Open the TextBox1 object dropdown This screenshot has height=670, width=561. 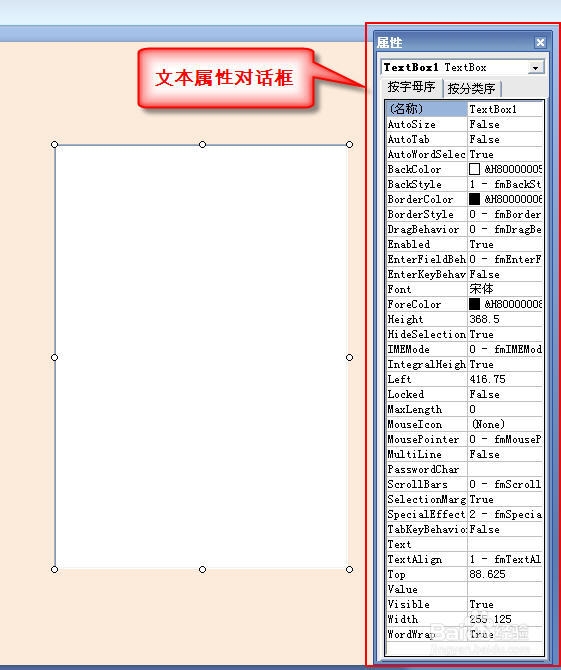(535, 68)
